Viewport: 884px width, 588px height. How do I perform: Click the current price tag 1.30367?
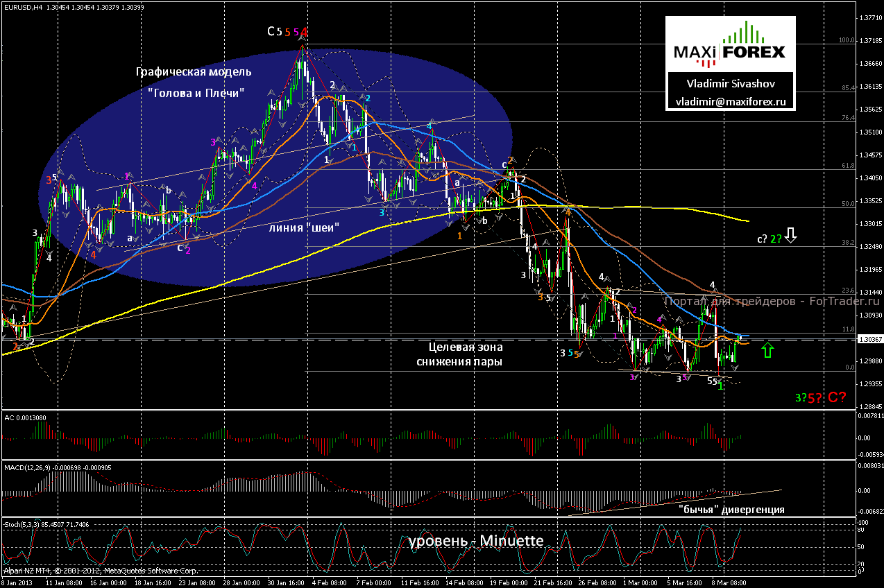pyautogui.click(x=869, y=340)
